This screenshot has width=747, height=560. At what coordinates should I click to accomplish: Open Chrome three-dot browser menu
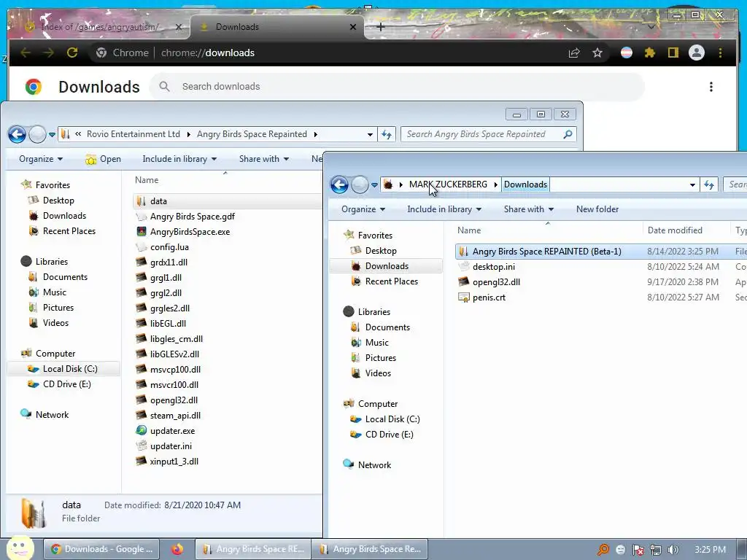pyautogui.click(x=720, y=52)
